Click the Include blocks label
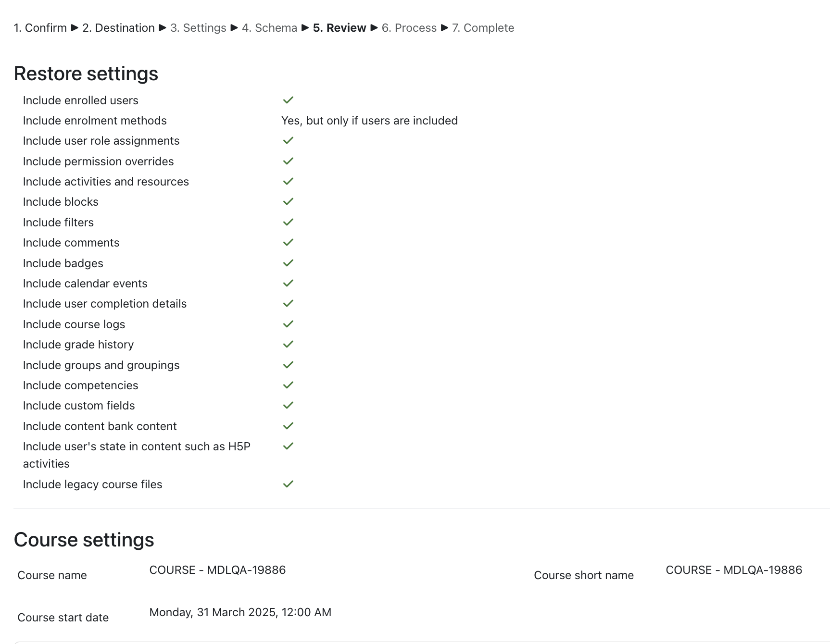 pos(61,202)
